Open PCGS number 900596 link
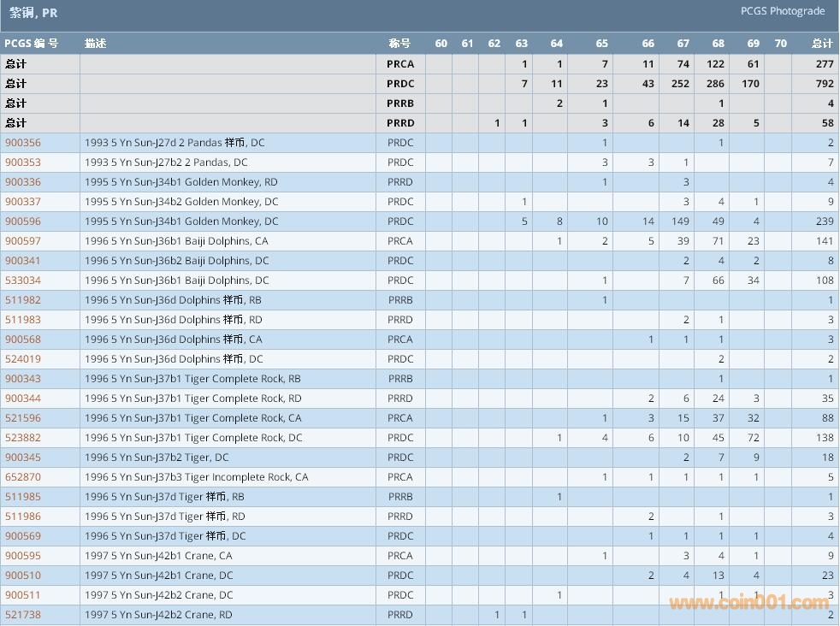Image resolution: width=840 pixels, height=626 pixels. (23, 221)
